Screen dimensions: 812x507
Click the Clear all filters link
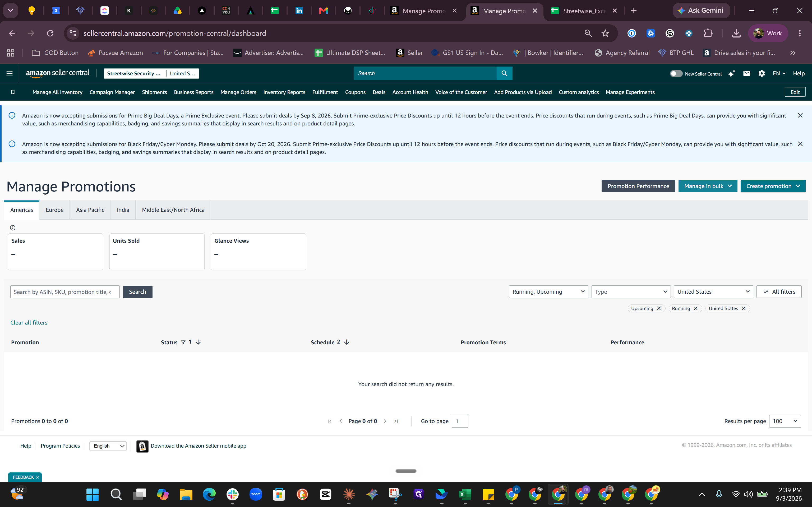(x=29, y=323)
